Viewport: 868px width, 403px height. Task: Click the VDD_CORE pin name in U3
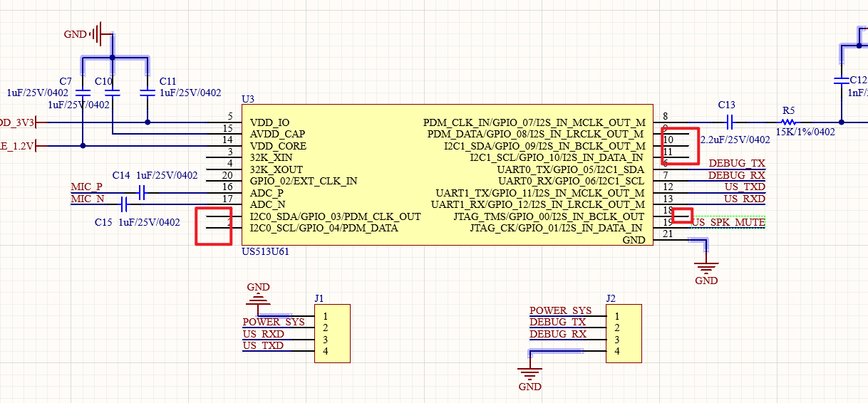(x=279, y=146)
